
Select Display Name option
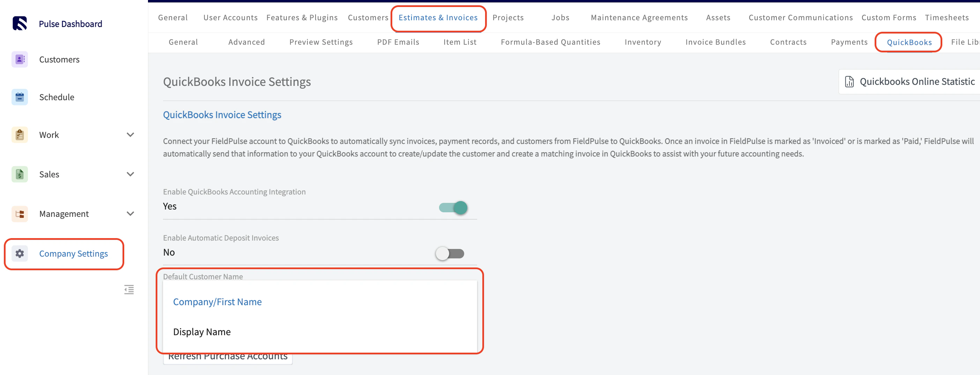[x=320, y=332]
